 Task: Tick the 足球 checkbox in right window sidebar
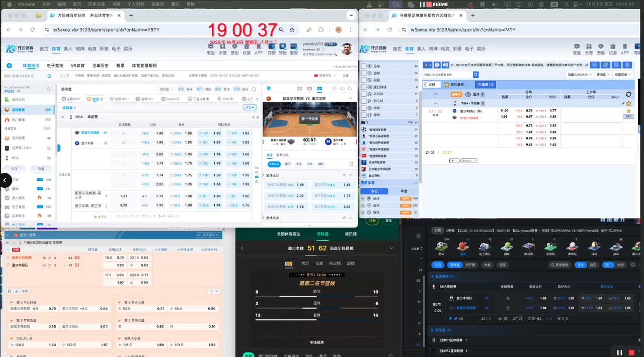tap(364, 66)
